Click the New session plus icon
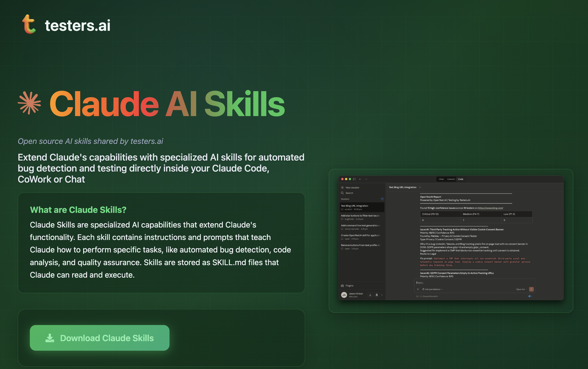The height and width of the screenshot is (369, 588). point(342,187)
